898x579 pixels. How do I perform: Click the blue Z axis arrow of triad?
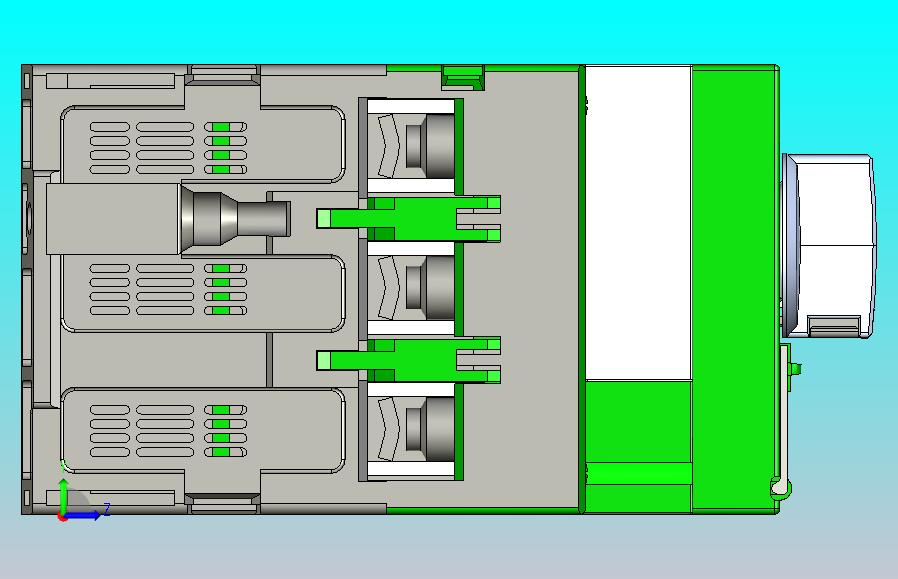click(x=84, y=516)
